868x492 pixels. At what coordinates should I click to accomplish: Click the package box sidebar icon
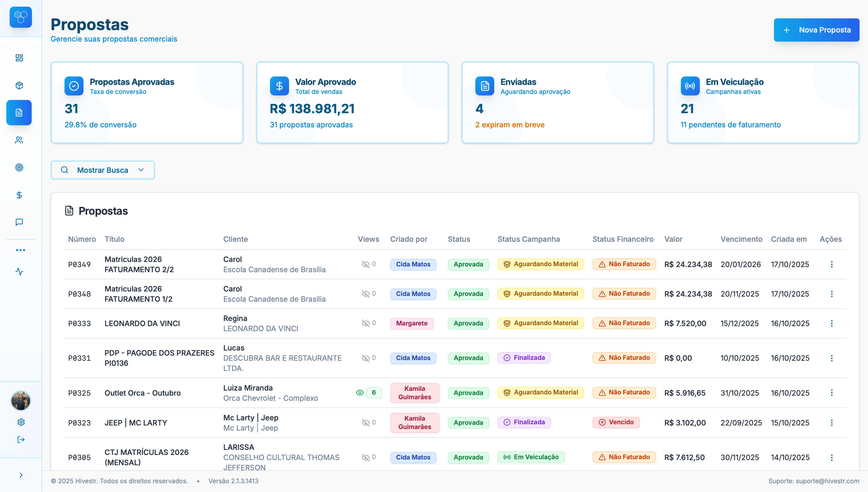tap(19, 86)
